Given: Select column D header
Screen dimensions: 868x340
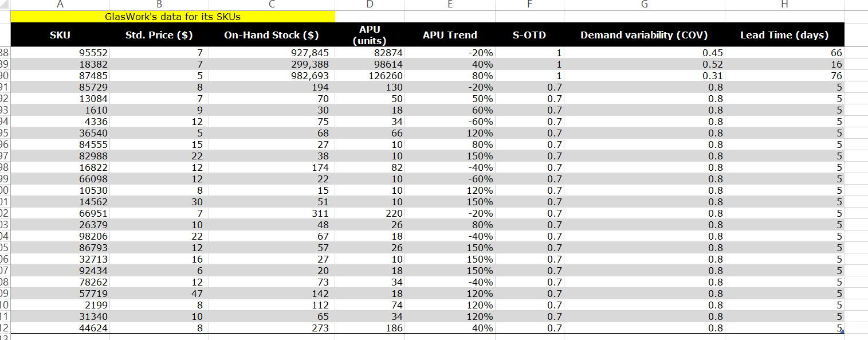Looking at the screenshot, I should pos(370,5).
